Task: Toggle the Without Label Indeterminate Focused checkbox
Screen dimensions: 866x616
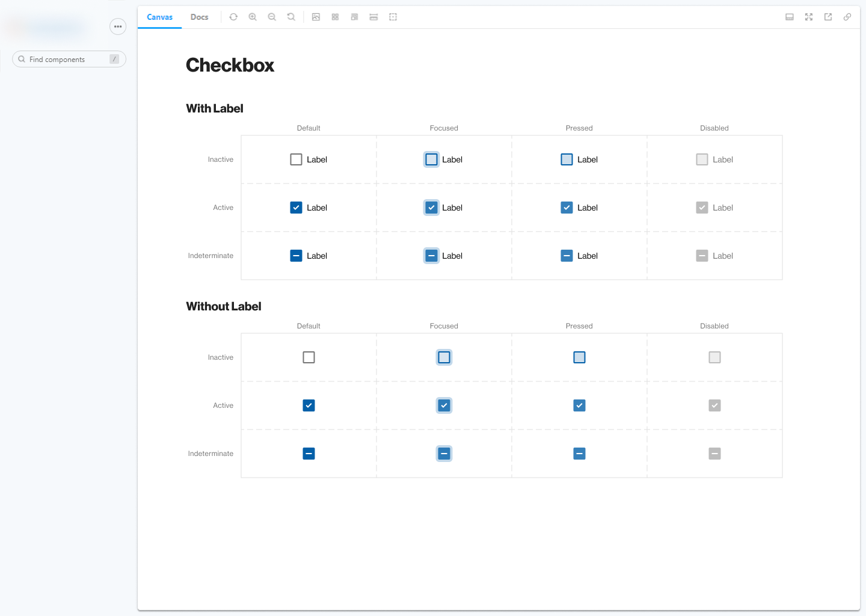Action: coord(444,454)
